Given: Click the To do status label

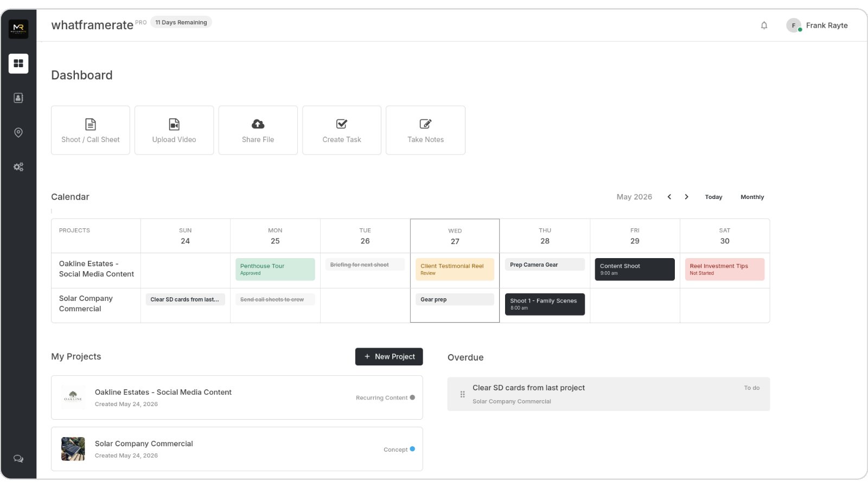Looking at the screenshot, I should click(x=752, y=388).
